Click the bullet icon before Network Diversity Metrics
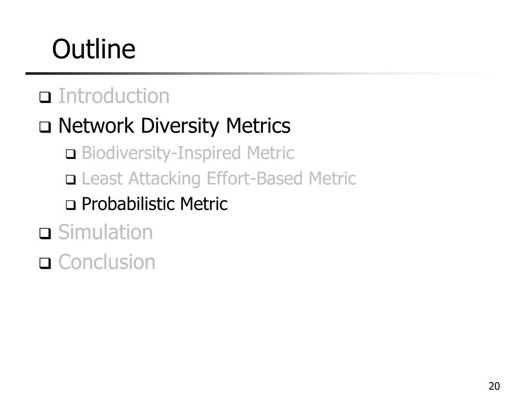532x399 pixels. (45, 127)
